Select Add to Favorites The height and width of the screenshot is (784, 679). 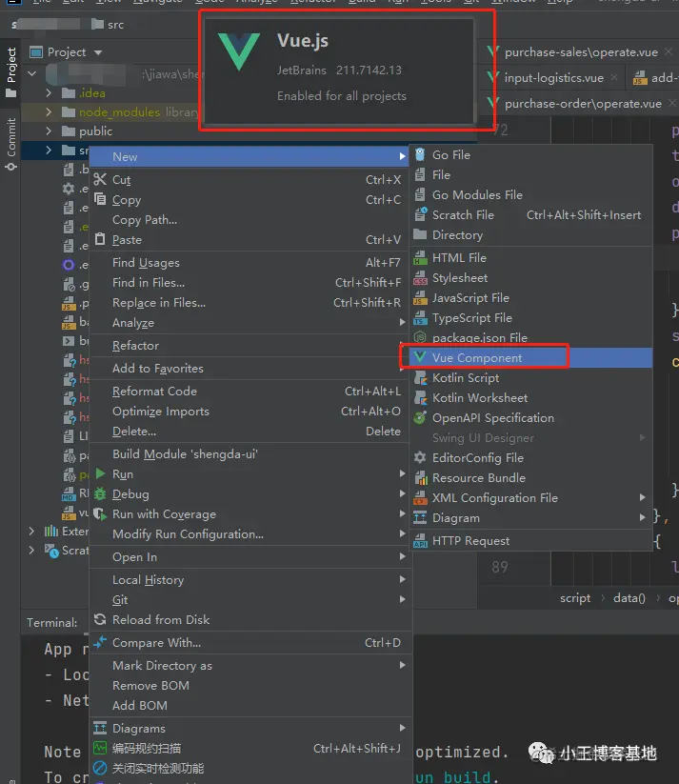pos(250,369)
